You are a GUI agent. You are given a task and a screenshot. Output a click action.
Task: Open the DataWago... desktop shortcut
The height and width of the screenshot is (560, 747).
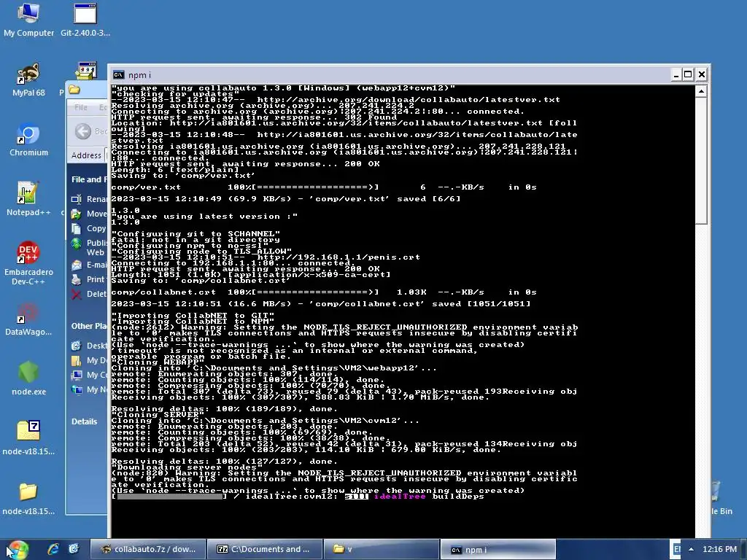[28, 319]
